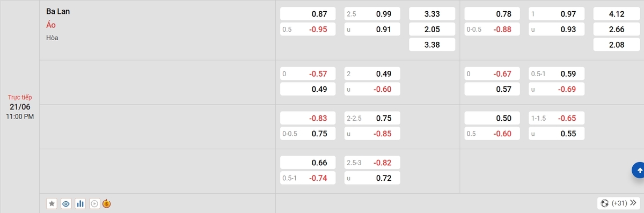The height and width of the screenshot is (213, 644).
Task: Choose over 2.5 at 0.99
Action: click(x=372, y=14)
